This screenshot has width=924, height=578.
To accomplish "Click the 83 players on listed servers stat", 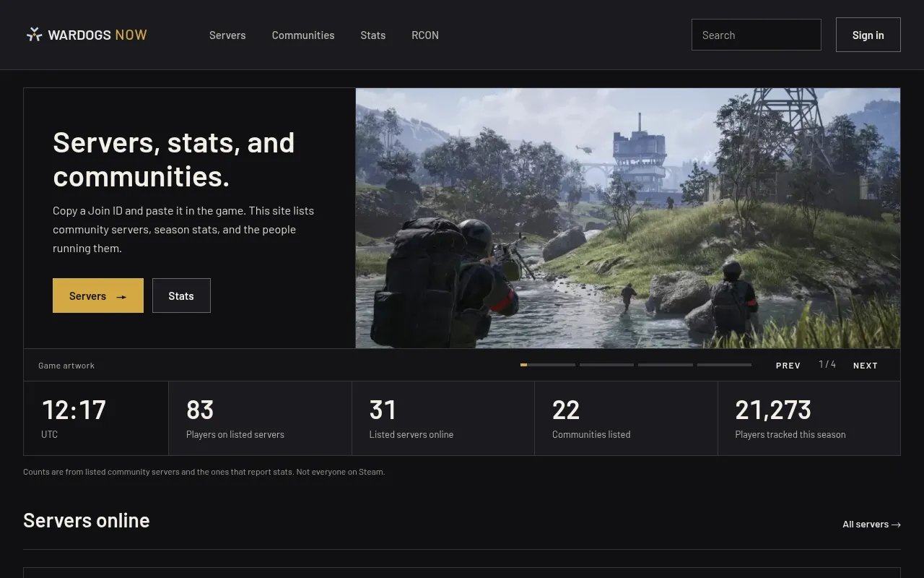I will tap(260, 418).
